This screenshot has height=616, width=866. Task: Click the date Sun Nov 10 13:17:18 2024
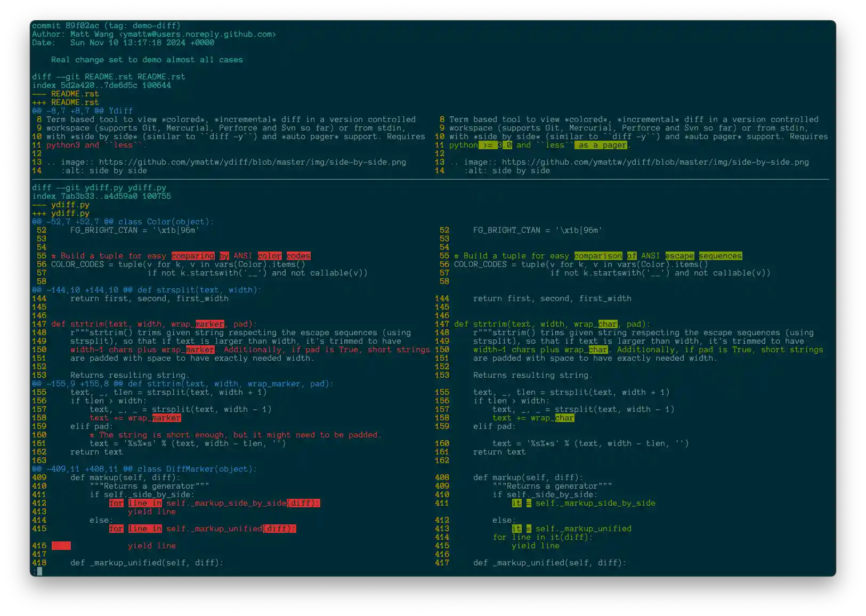[128, 43]
